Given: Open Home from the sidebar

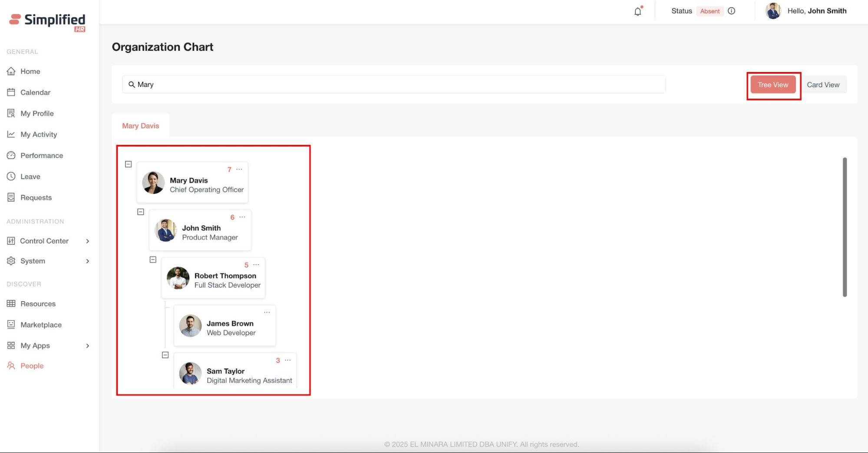Looking at the screenshot, I should [30, 71].
